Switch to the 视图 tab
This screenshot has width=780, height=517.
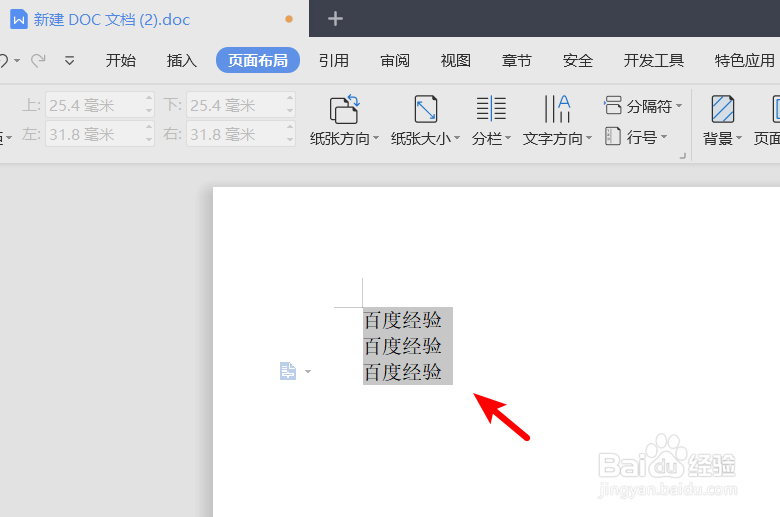(456, 61)
